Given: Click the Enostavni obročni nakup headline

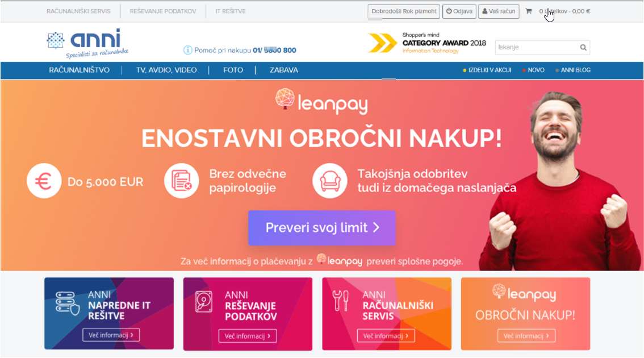Looking at the screenshot, I should (321, 138).
